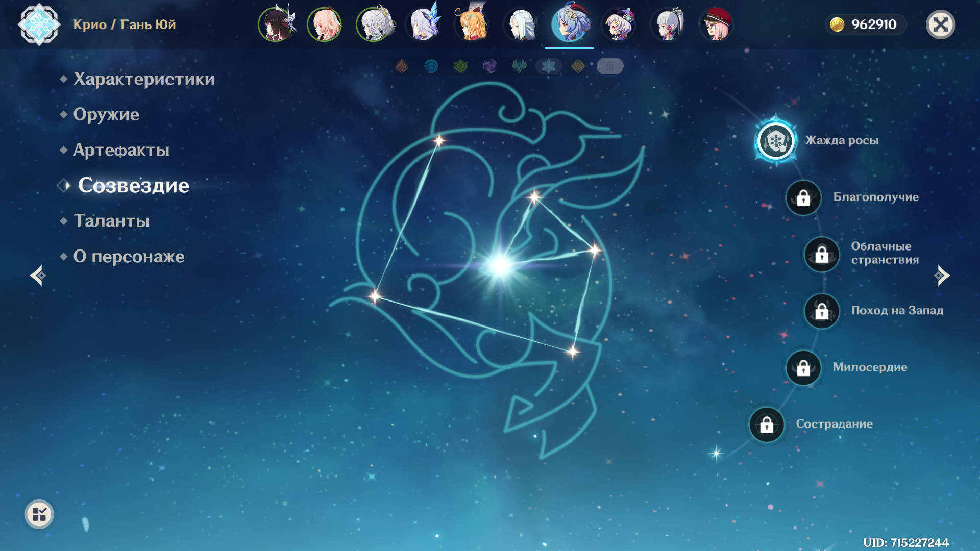
Task: Filter characters by Hydro element icon
Action: pos(431,66)
